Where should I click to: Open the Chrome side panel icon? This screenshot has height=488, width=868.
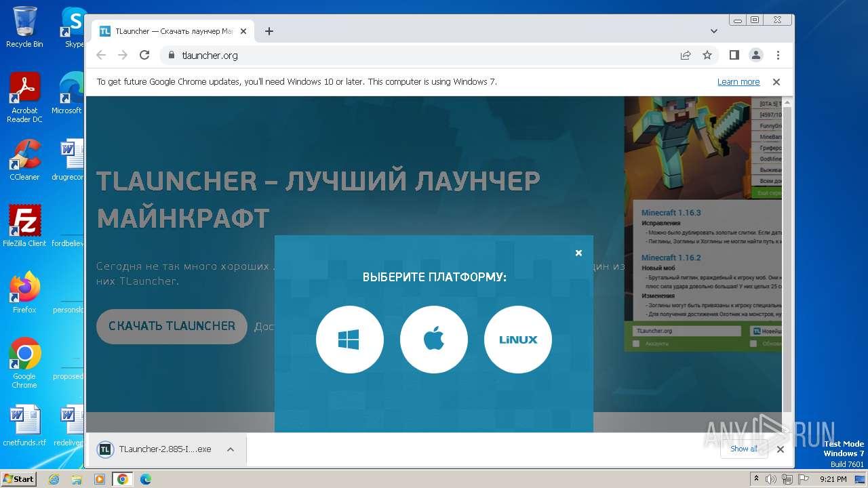734,55
